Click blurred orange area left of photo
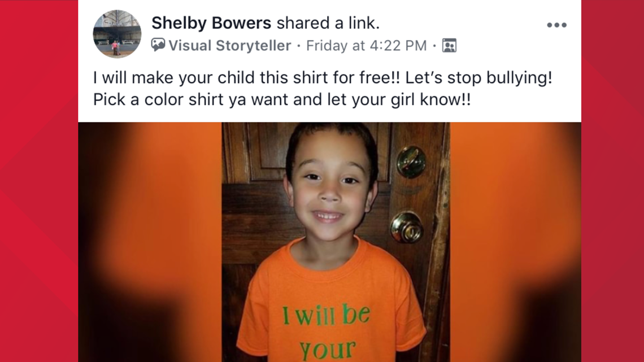Screen dimensions: 644x362 pos(150,242)
